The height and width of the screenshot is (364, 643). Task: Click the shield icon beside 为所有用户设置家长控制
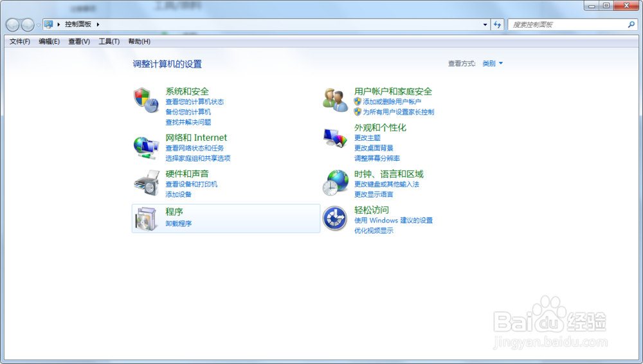point(358,112)
